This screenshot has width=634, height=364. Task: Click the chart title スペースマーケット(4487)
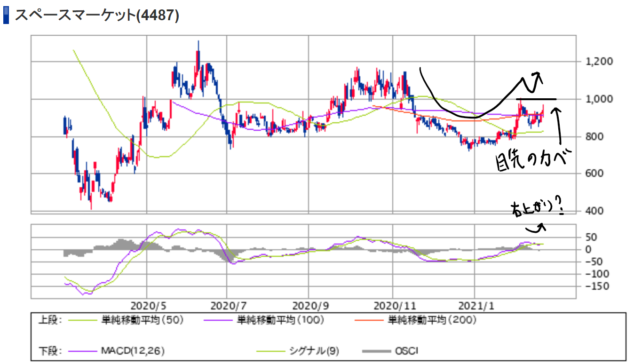point(97,15)
